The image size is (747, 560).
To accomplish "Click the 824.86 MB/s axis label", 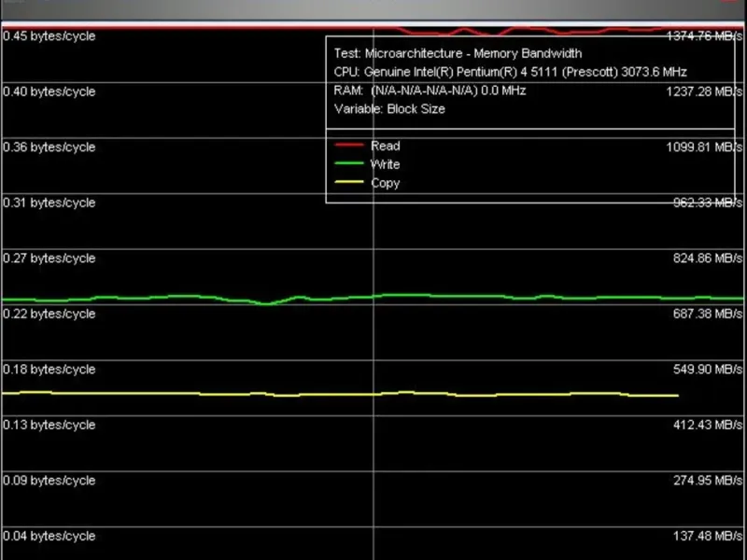I will coord(708,259).
